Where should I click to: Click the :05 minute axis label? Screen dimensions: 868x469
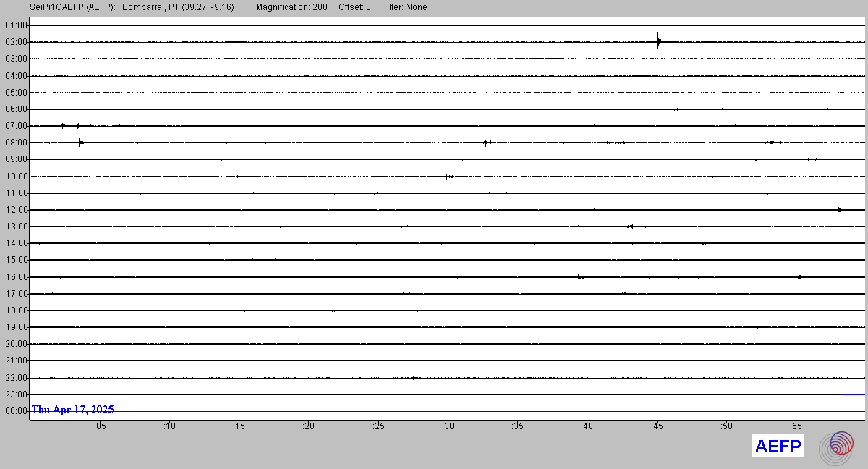(100, 427)
